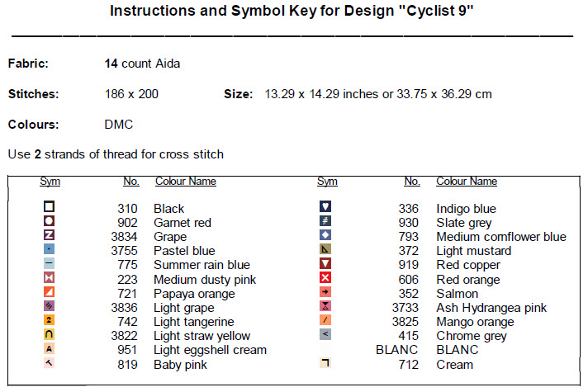Click the left column's Sym header

50,182
